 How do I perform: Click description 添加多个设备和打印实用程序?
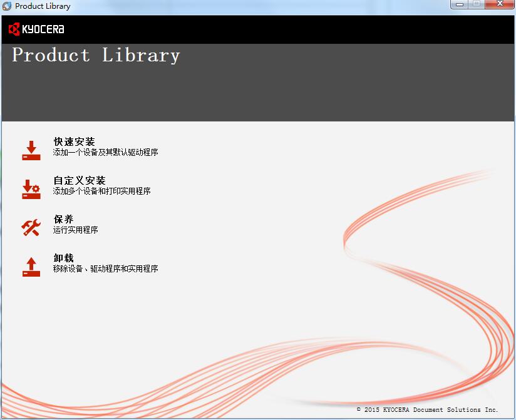coord(101,191)
